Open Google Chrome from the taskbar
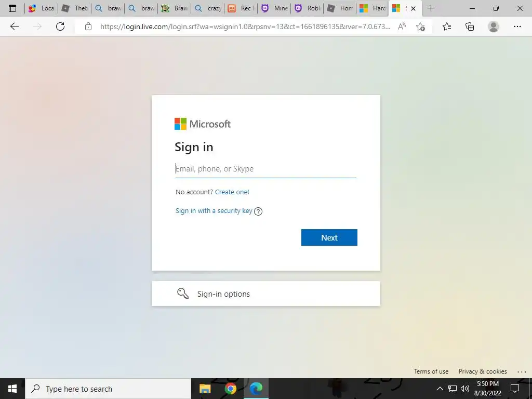This screenshot has width=532, height=399. (230, 389)
